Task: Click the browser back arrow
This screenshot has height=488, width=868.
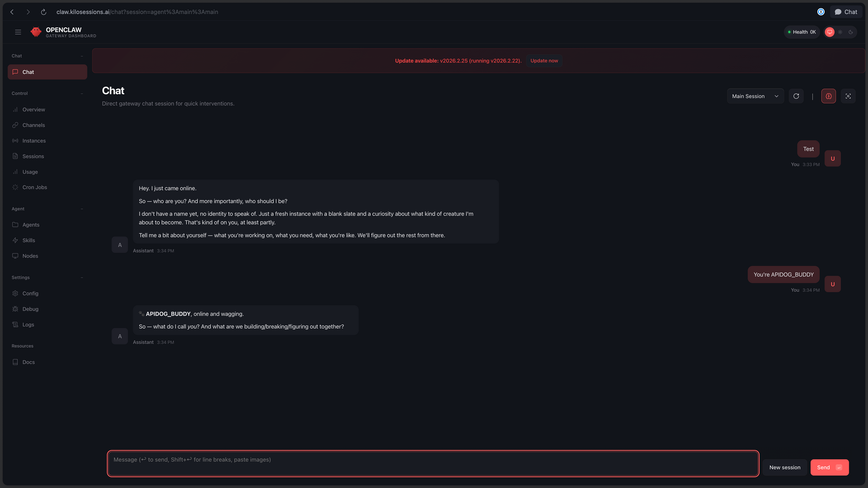Action: pos(12,12)
